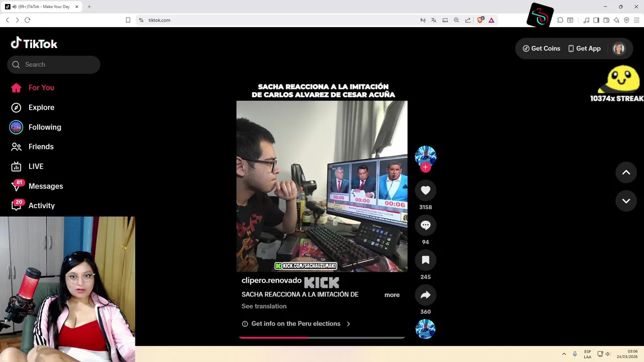Select the TikTok - Make Your Day tab
644x362 pixels.
point(42,7)
